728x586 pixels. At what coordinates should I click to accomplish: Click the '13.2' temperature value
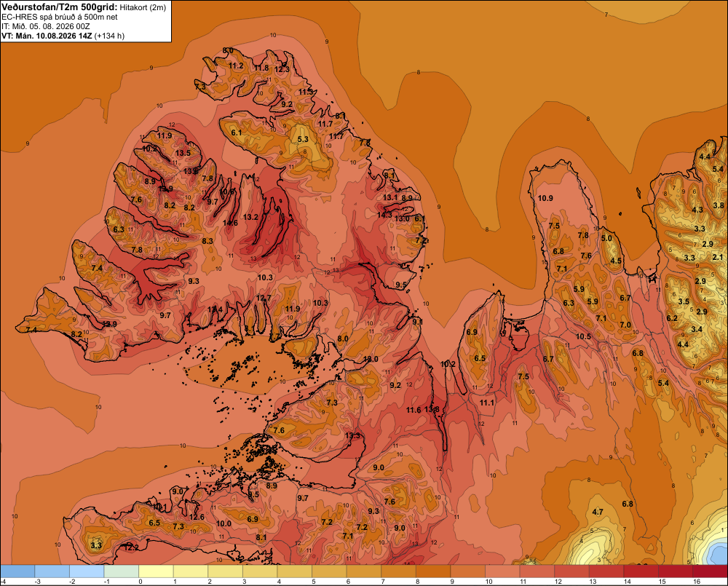click(x=250, y=217)
